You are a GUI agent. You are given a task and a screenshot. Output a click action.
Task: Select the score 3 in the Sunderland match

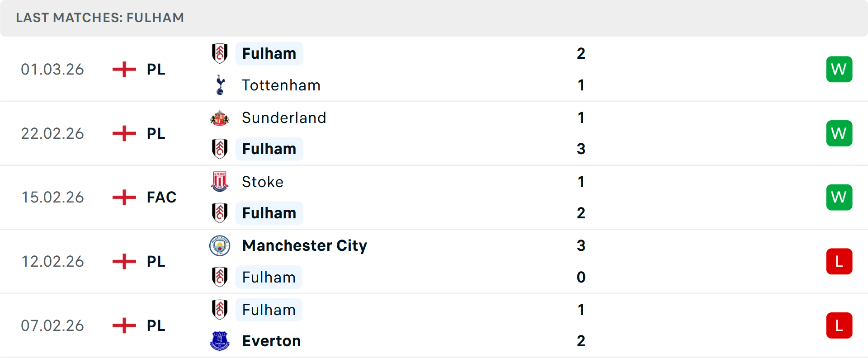point(581,149)
